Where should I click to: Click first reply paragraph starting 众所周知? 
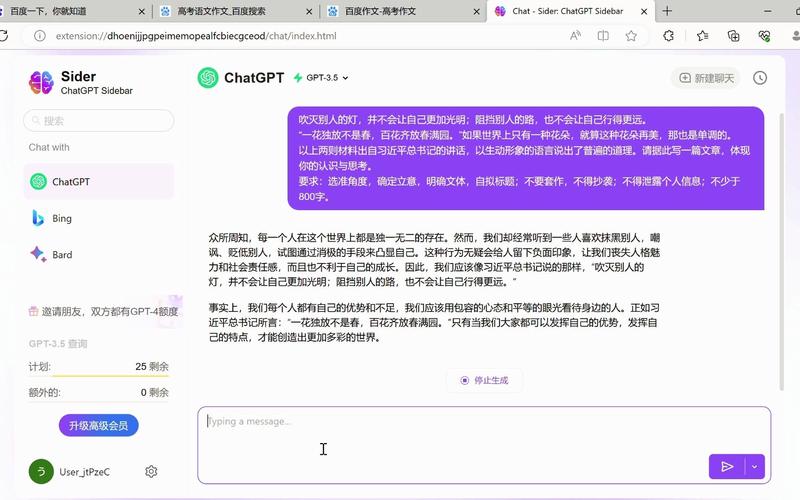tap(434, 259)
